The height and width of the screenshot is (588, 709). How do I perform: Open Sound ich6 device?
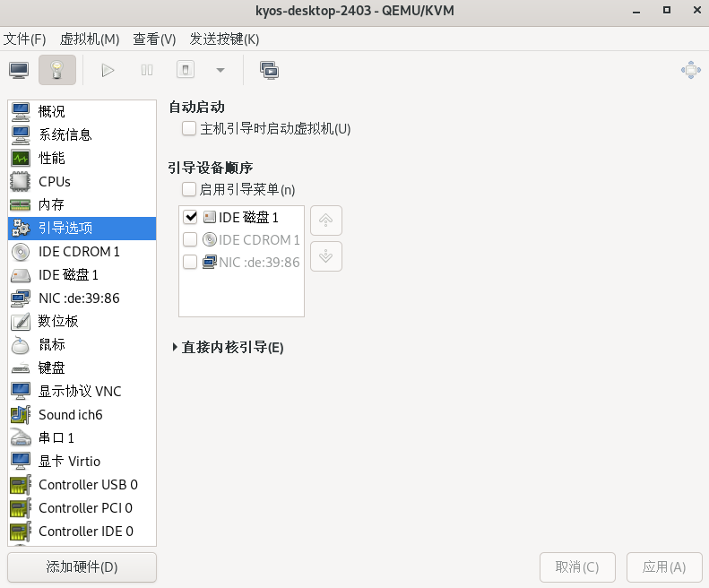click(82, 415)
